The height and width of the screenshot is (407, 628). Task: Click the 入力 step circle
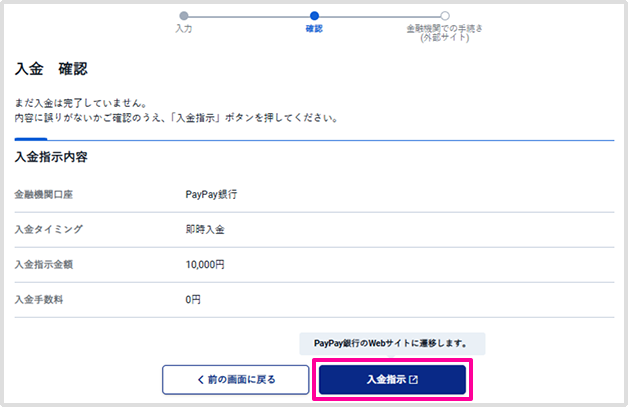tap(183, 16)
